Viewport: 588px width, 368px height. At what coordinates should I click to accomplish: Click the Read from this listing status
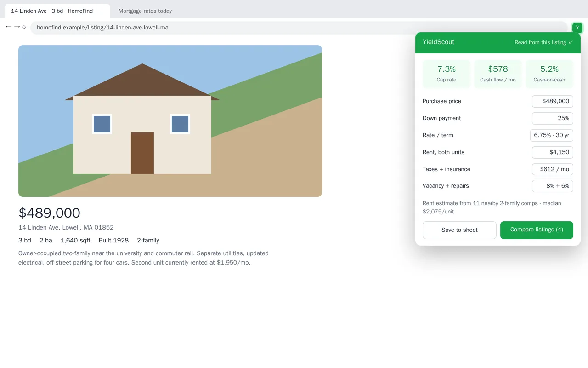click(543, 42)
